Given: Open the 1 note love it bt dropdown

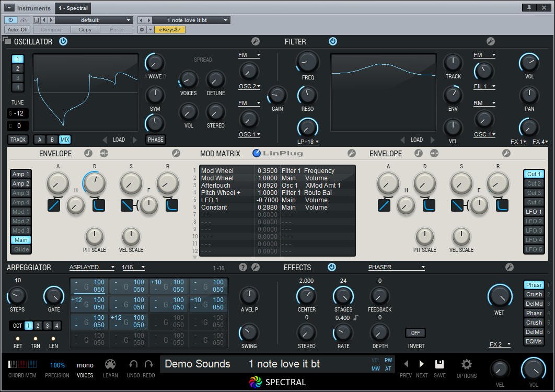Looking at the screenshot, I should (191, 20).
